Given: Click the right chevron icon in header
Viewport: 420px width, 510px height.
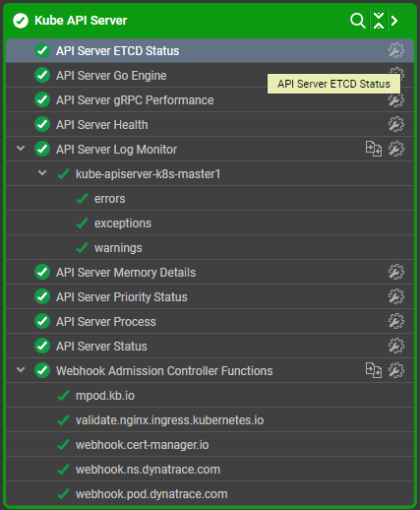Looking at the screenshot, I should [x=394, y=21].
